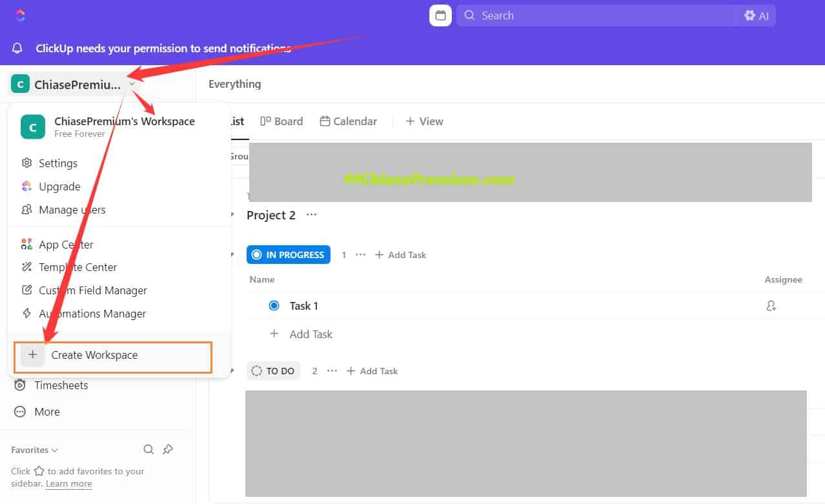Toggle the TO DO status badge

click(273, 370)
